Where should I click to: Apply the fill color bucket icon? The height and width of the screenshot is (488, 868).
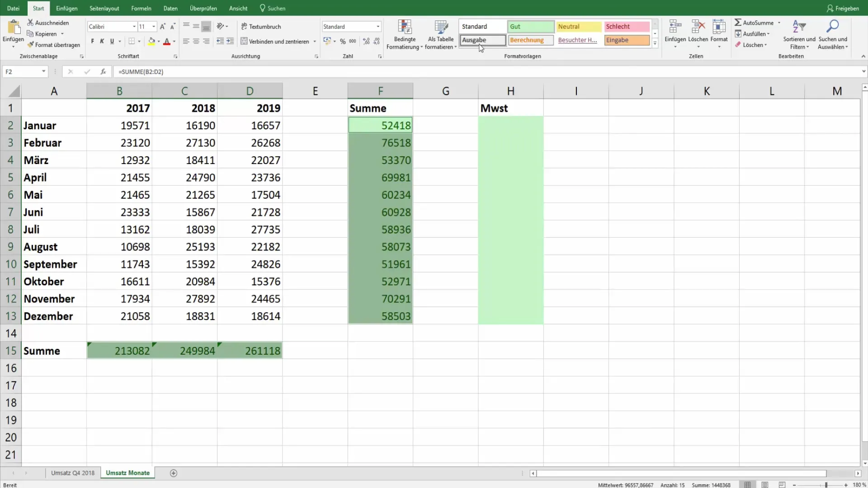click(x=151, y=41)
